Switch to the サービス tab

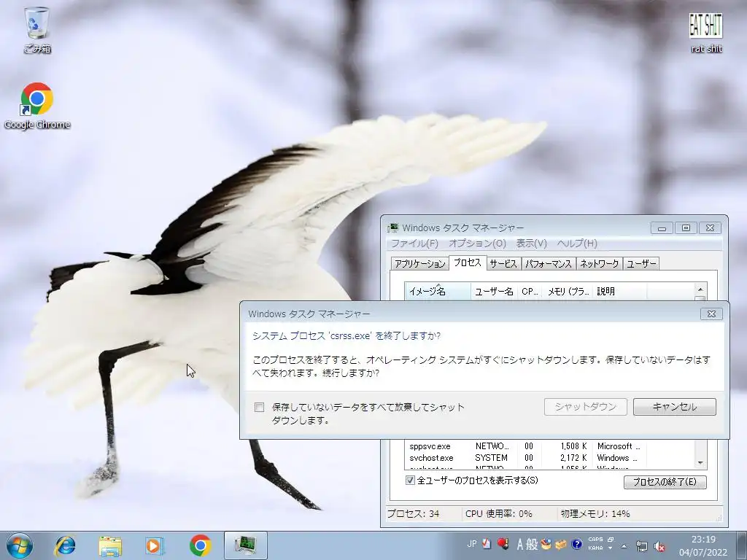[503, 263]
